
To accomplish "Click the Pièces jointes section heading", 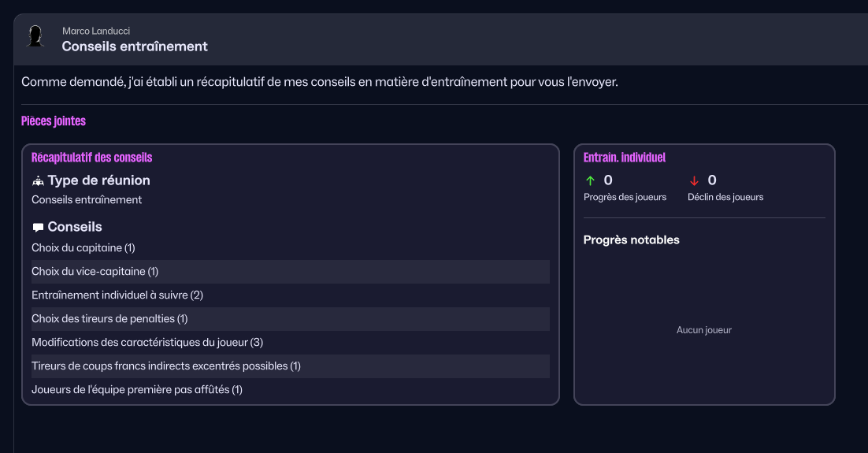I will [x=54, y=121].
